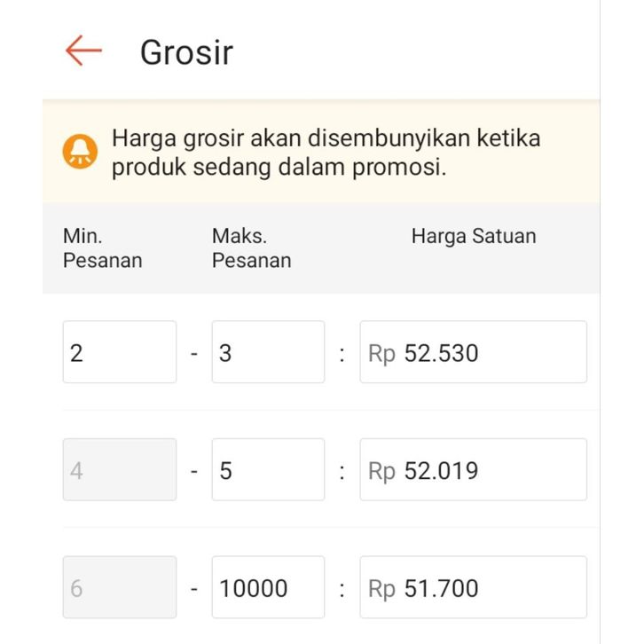
Task: Edit the unit price field showing 51.700
Action: pyautogui.click(x=473, y=587)
